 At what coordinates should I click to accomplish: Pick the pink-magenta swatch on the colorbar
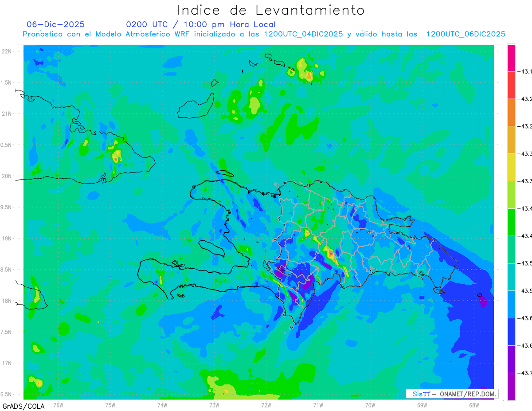[x=511, y=58]
